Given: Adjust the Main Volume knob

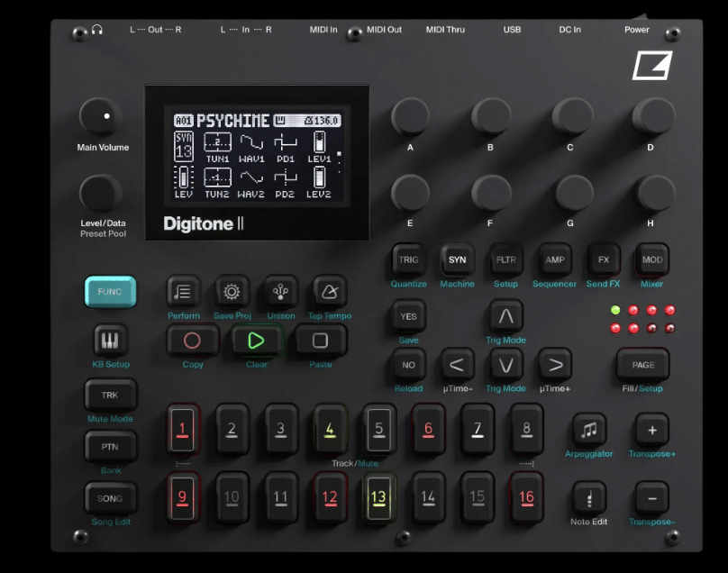Looking at the screenshot, I should point(101,117).
